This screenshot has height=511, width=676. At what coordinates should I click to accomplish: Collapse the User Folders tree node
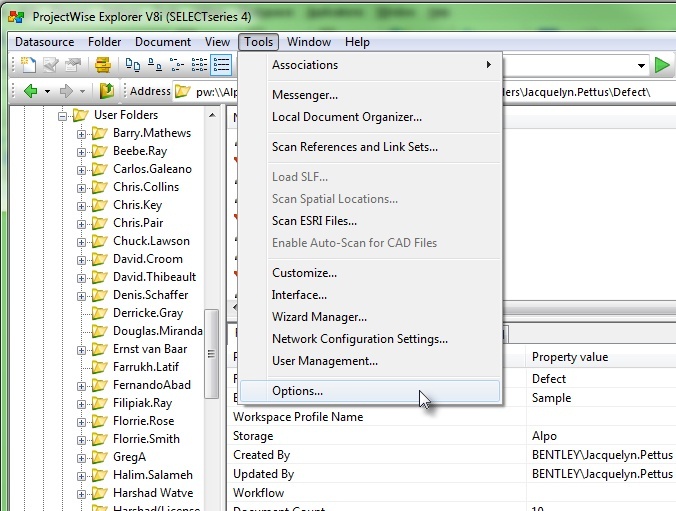click(x=63, y=116)
